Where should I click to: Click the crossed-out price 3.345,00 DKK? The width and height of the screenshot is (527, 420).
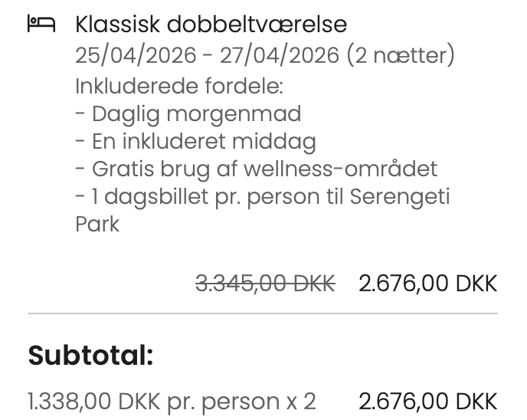[x=265, y=284]
